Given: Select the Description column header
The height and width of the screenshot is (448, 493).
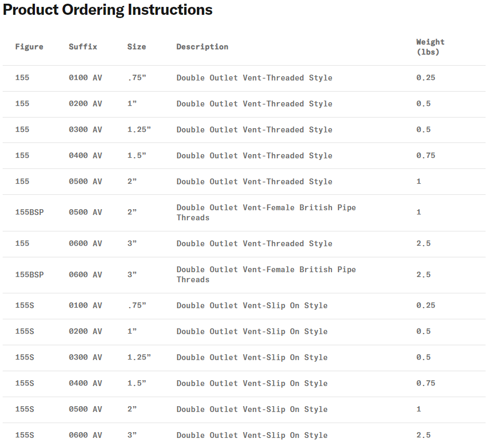Looking at the screenshot, I should [202, 47].
